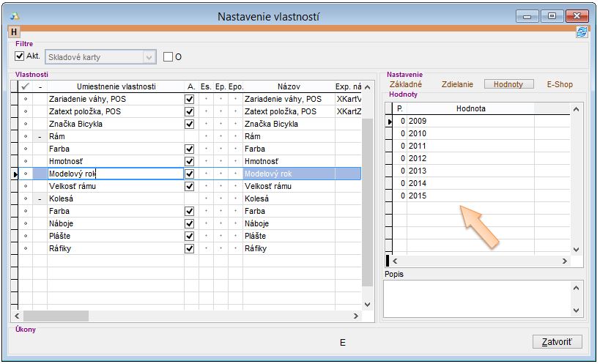Switch to the Základné tab
600x364 pixels.
click(405, 84)
